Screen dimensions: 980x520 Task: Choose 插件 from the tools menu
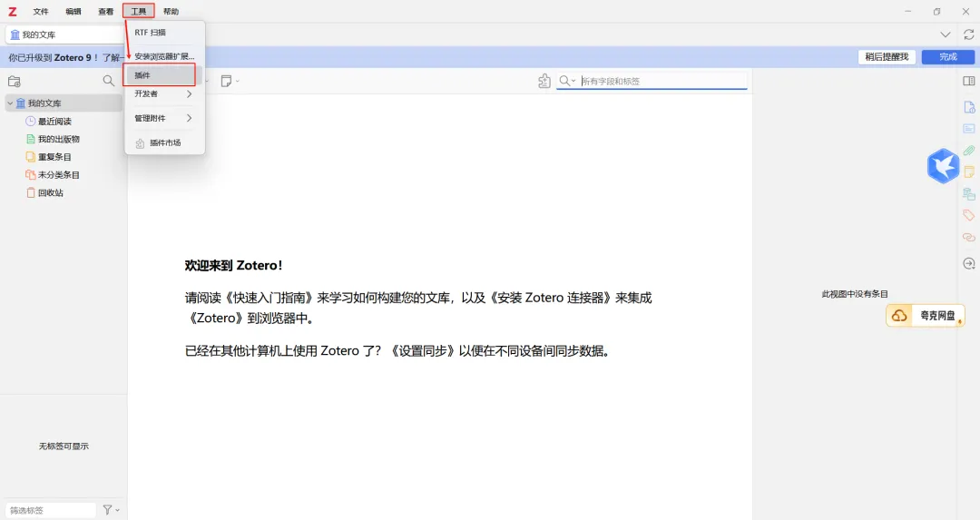pyautogui.click(x=164, y=75)
